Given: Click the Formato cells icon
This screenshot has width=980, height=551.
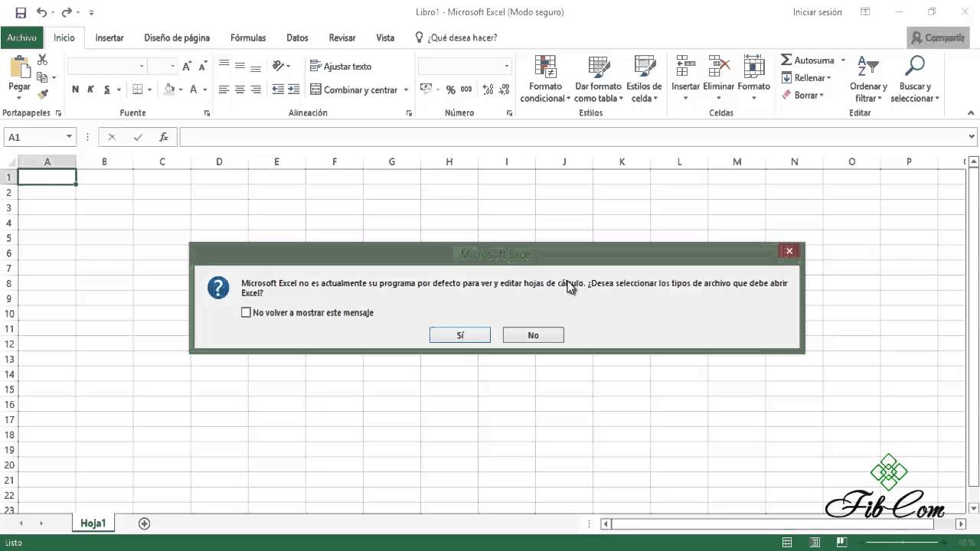Looking at the screenshot, I should (754, 67).
